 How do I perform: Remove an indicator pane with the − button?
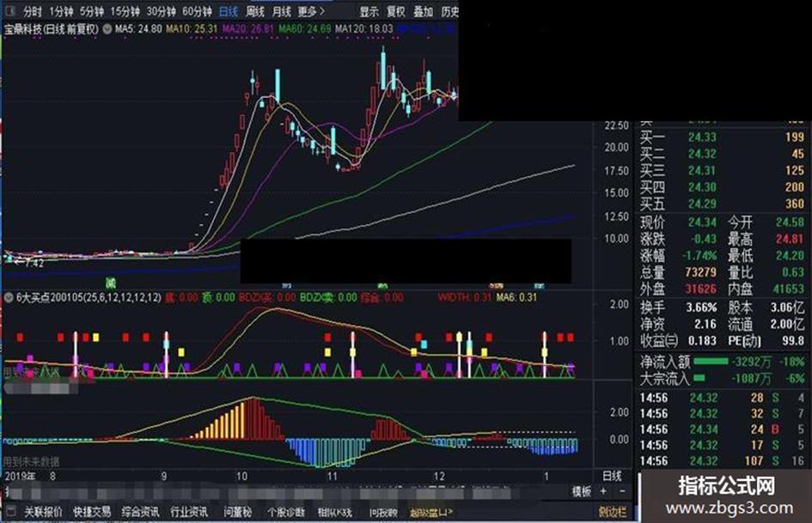tap(623, 491)
